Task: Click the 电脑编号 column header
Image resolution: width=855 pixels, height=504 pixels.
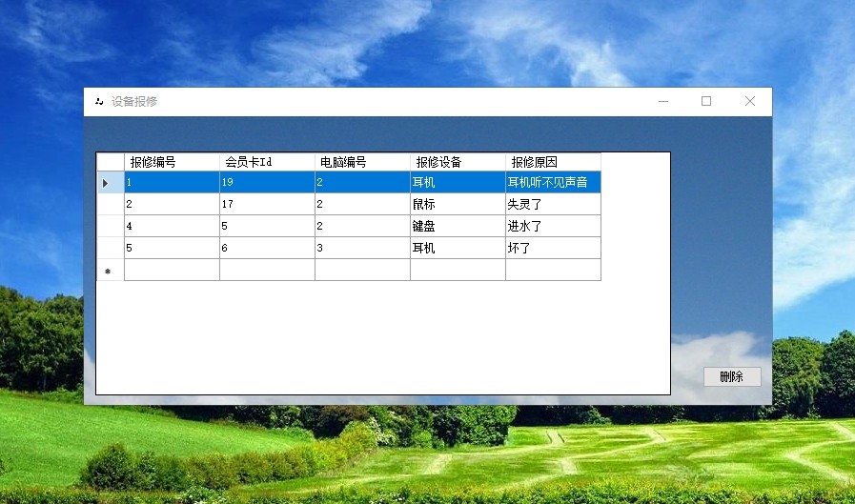Action: pyautogui.click(x=362, y=162)
